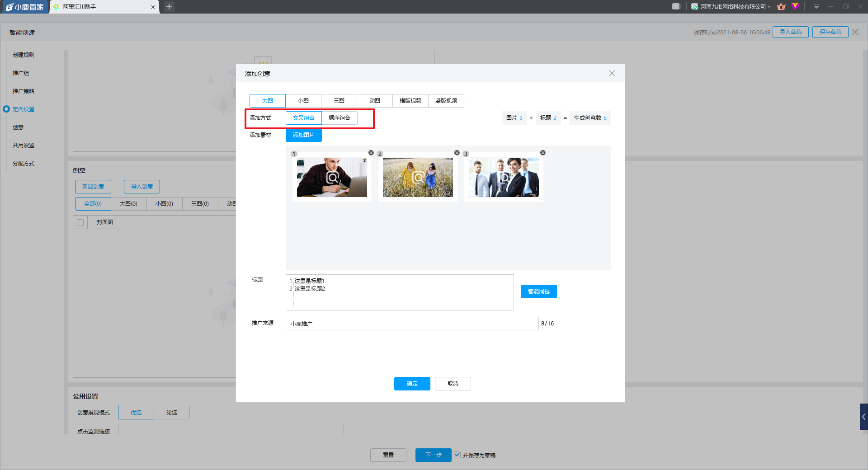Screen dimensions: 868x470
Task: Click the 推广来源 input field
Action: point(412,324)
